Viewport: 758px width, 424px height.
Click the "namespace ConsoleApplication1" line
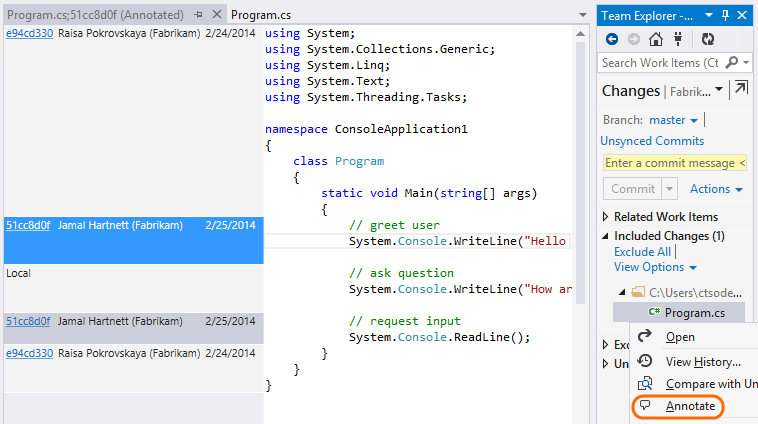pyautogui.click(x=366, y=129)
